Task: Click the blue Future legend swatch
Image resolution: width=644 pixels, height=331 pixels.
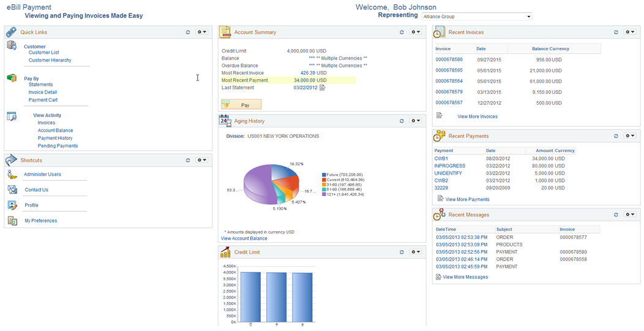Action: (324, 175)
